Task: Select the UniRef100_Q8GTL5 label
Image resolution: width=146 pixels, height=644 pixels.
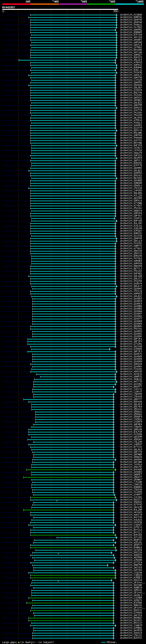Action: [131, 45]
